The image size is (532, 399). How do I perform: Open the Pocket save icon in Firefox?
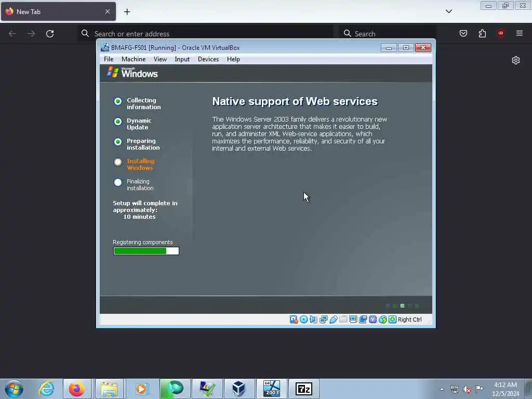[463, 33]
